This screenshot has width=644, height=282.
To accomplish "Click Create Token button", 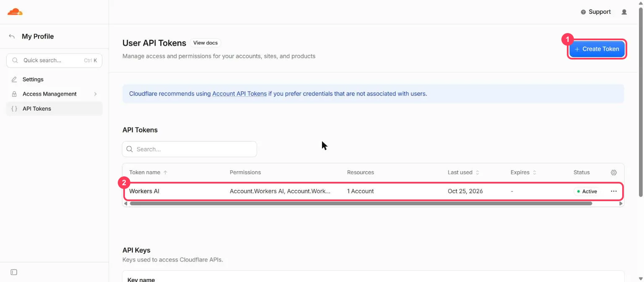I will click(x=597, y=49).
